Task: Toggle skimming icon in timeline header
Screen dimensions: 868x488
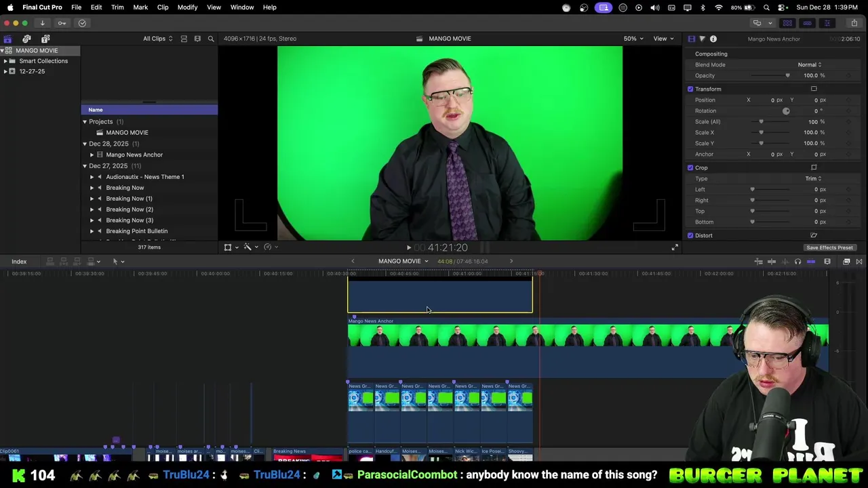Action: click(772, 262)
